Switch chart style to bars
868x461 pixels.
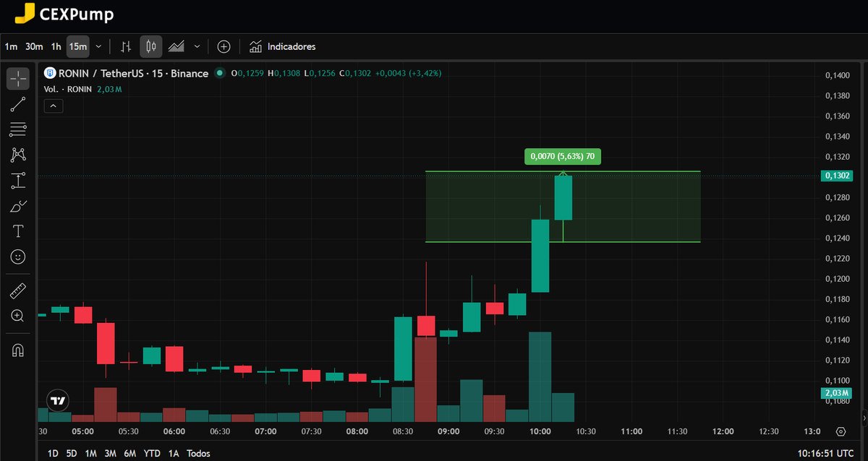pos(126,46)
